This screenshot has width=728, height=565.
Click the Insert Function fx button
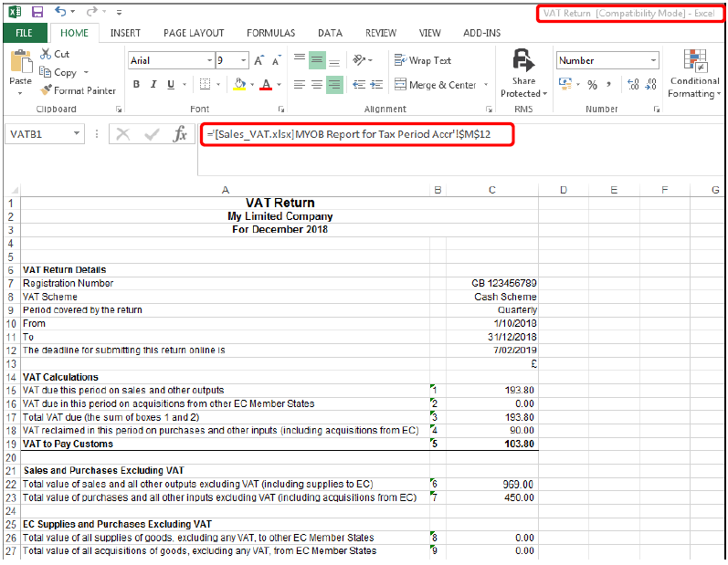(180, 134)
